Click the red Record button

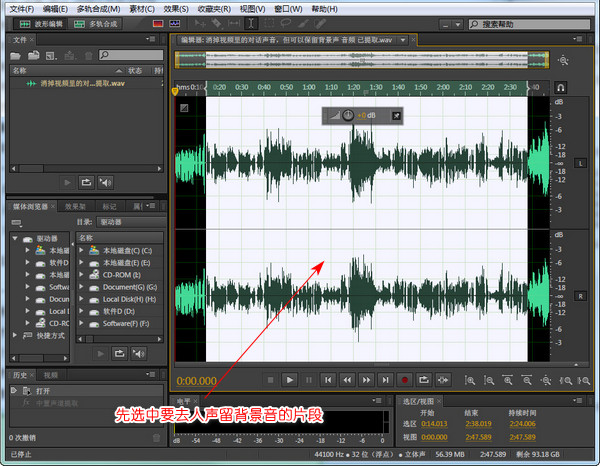point(404,380)
